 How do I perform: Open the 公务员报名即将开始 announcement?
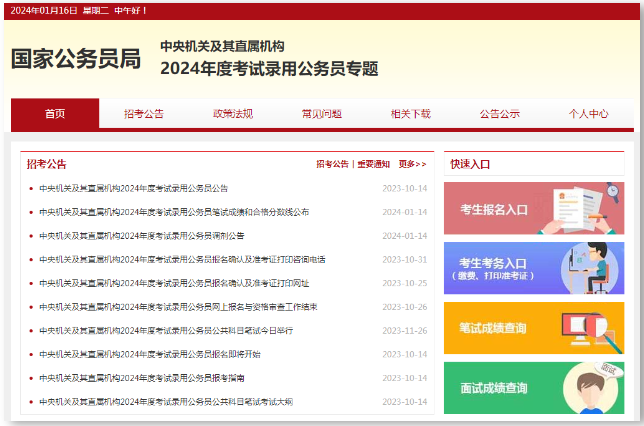tap(150, 355)
